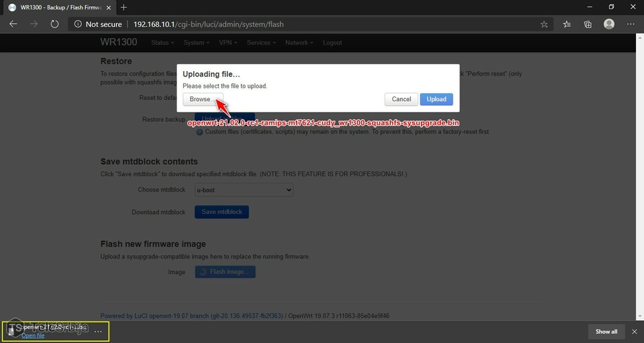Click the scrollbar up arrow

pyautogui.click(x=640, y=38)
